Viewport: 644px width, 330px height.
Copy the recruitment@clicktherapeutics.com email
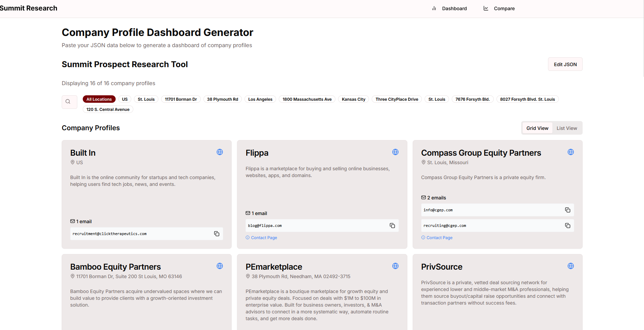tap(217, 234)
